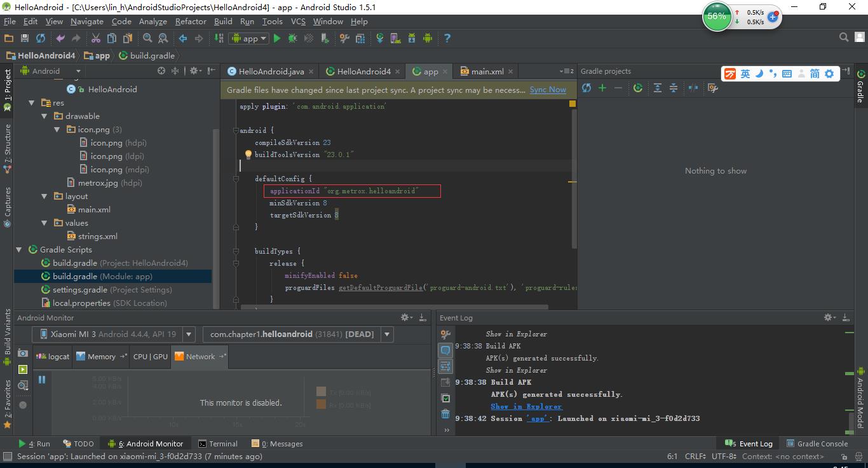
Task: Click the Replace icon in toolbar
Action: pyautogui.click(x=163, y=38)
